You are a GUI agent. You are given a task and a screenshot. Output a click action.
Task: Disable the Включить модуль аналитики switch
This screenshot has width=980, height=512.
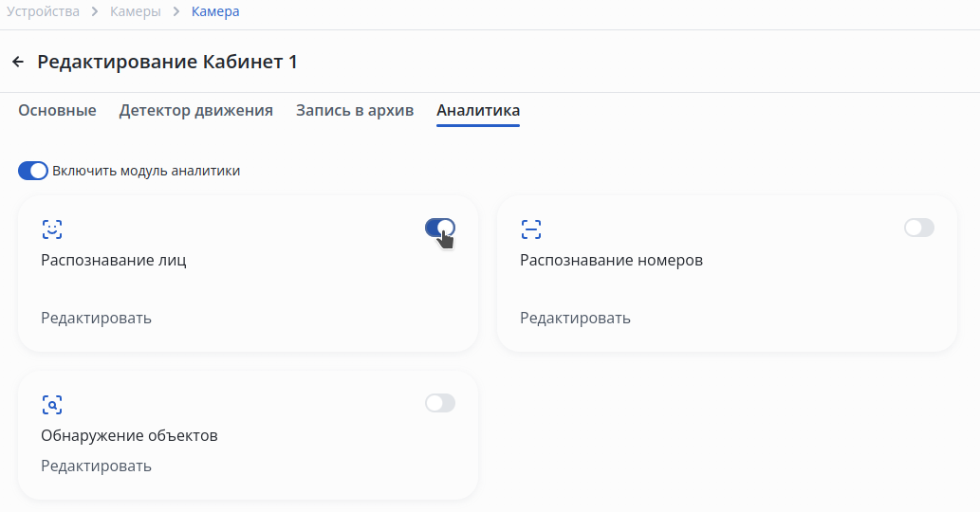coord(33,171)
